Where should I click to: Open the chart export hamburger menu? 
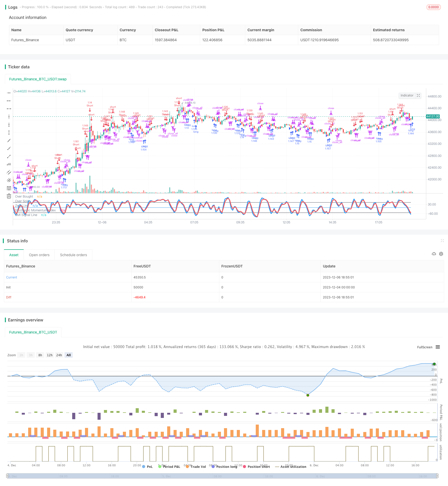click(438, 347)
